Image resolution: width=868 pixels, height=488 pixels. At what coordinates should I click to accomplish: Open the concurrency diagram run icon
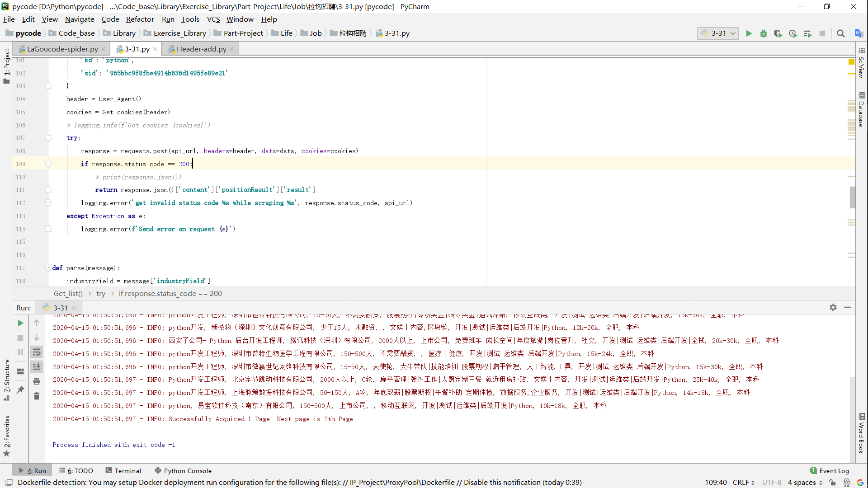807,33
